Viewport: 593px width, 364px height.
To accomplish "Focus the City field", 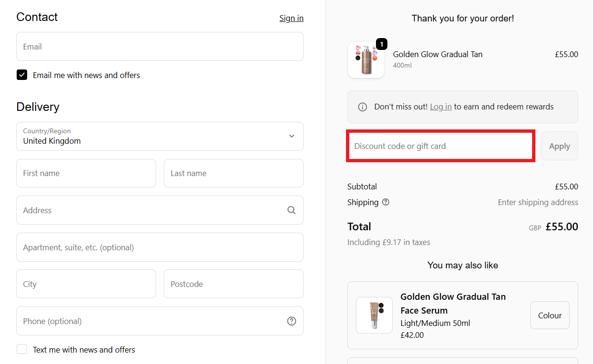I will (x=86, y=284).
